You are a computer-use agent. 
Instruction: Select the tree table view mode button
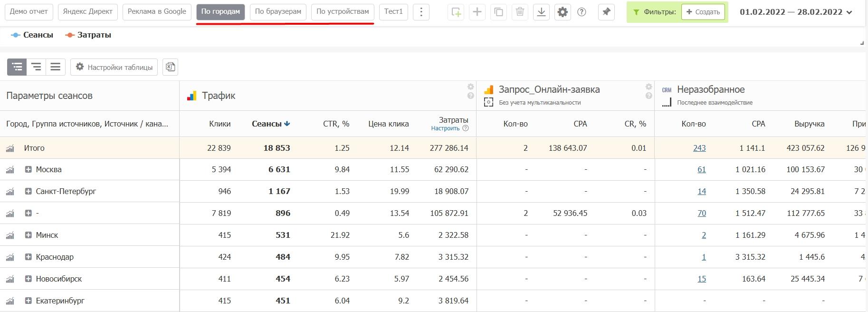tap(17, 67)
